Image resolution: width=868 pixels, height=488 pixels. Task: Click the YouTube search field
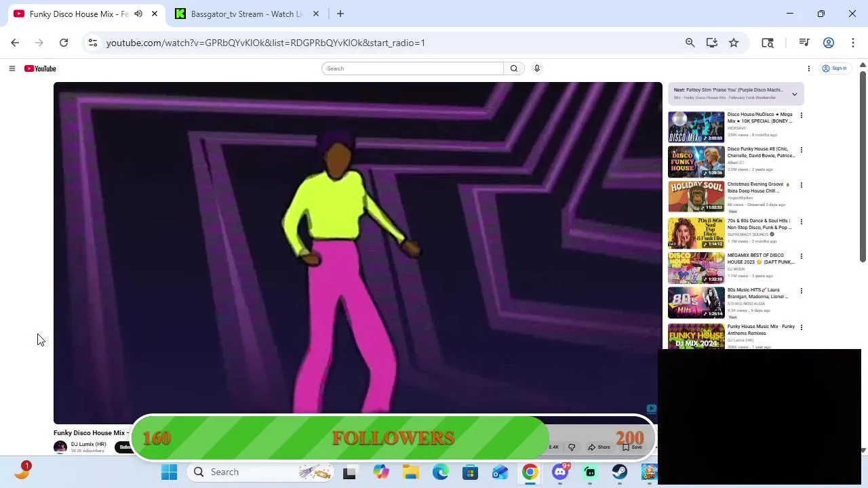coord(412,68)
